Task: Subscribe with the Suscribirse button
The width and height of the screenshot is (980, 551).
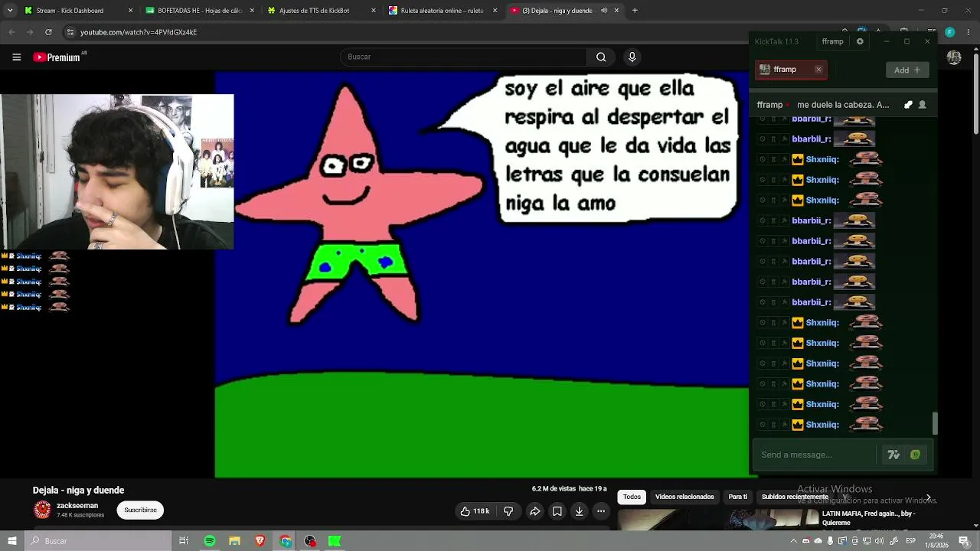Action: (140, 510)
